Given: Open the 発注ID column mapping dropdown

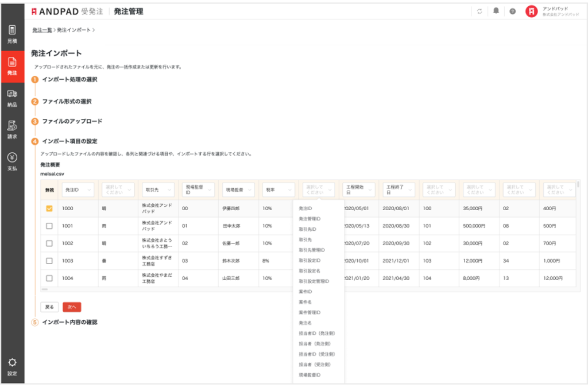Looking at the screenshot, I should tap(78, 189).
